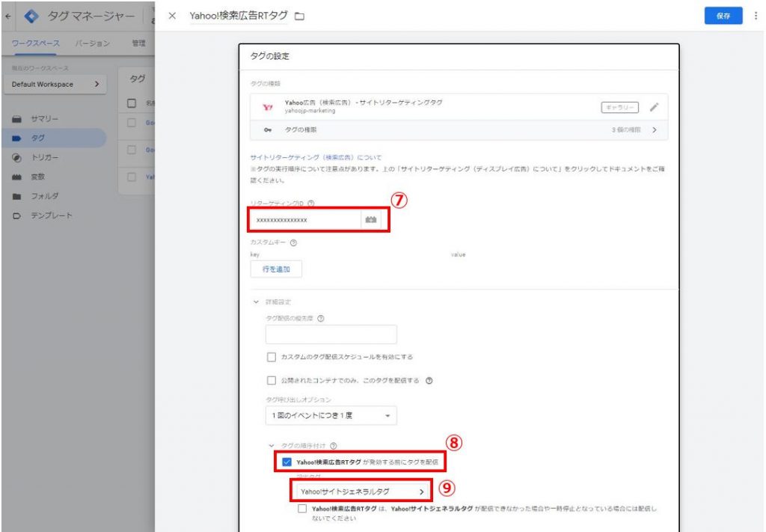Click サマリー sidebar icon

[x=16, y=119]
